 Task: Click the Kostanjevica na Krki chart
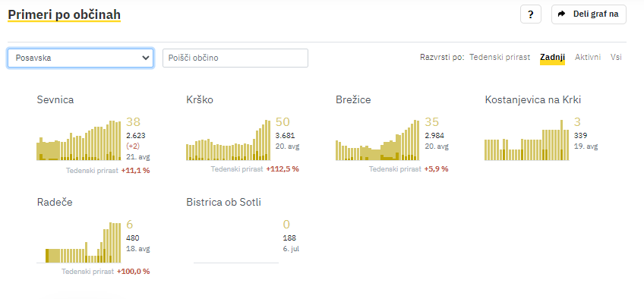pyautogui.click(x=527, y=140)
